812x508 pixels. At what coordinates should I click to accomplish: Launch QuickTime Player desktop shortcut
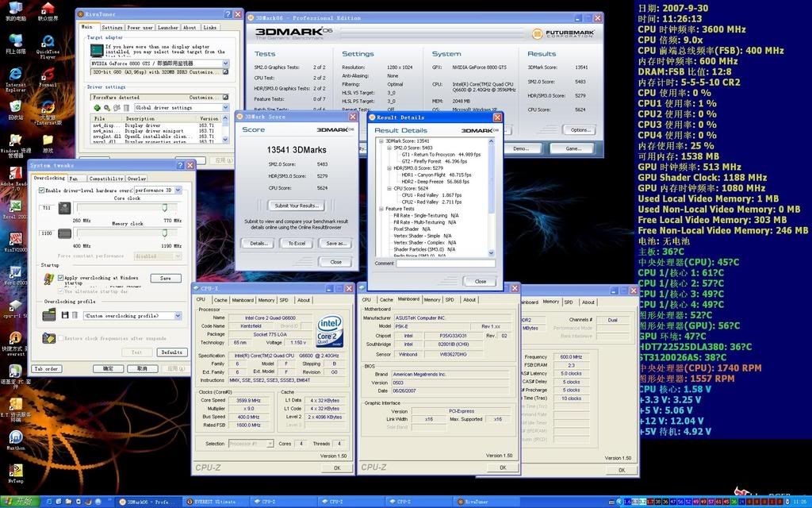(x=48, y=45)
